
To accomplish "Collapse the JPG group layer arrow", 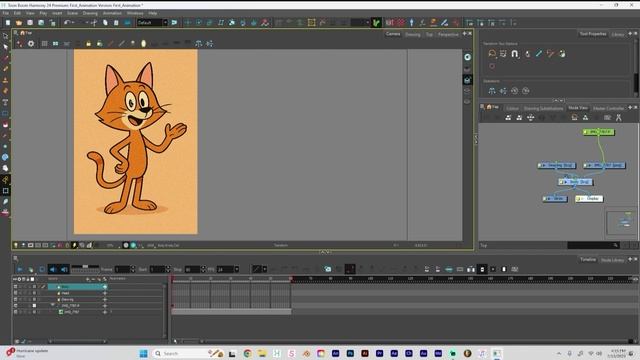I will point(53,305).
